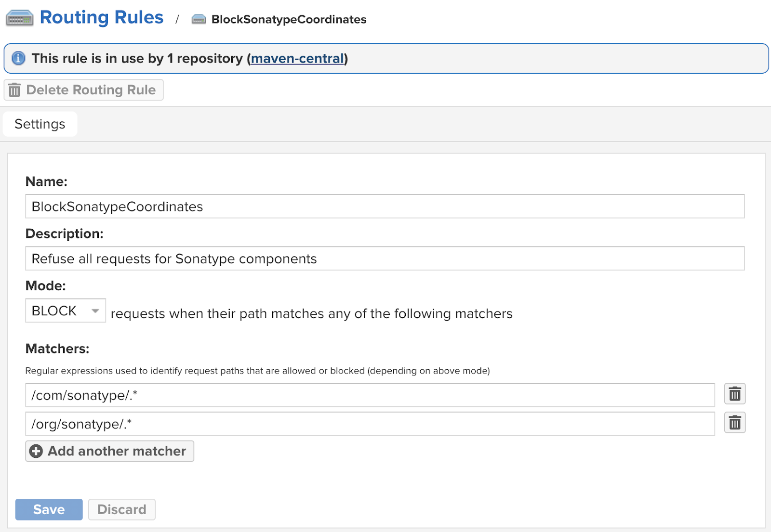This screenshot has width=771, height=532.
Task: Click into the Description text field
Action: [x=385, y=259]
